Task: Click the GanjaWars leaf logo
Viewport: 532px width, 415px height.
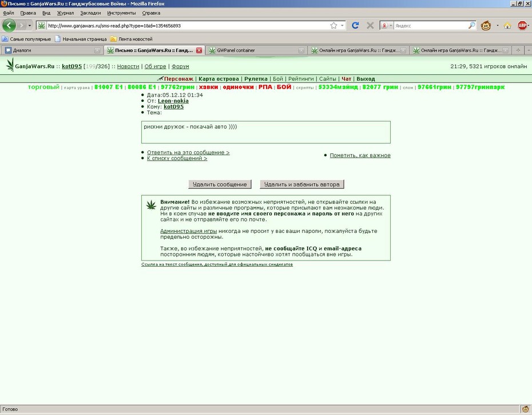Action: tap(10, 65)
